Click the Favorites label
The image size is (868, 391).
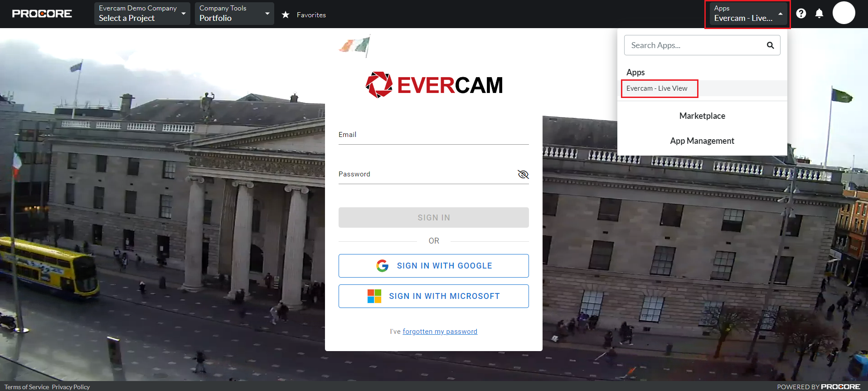[311, 15]
